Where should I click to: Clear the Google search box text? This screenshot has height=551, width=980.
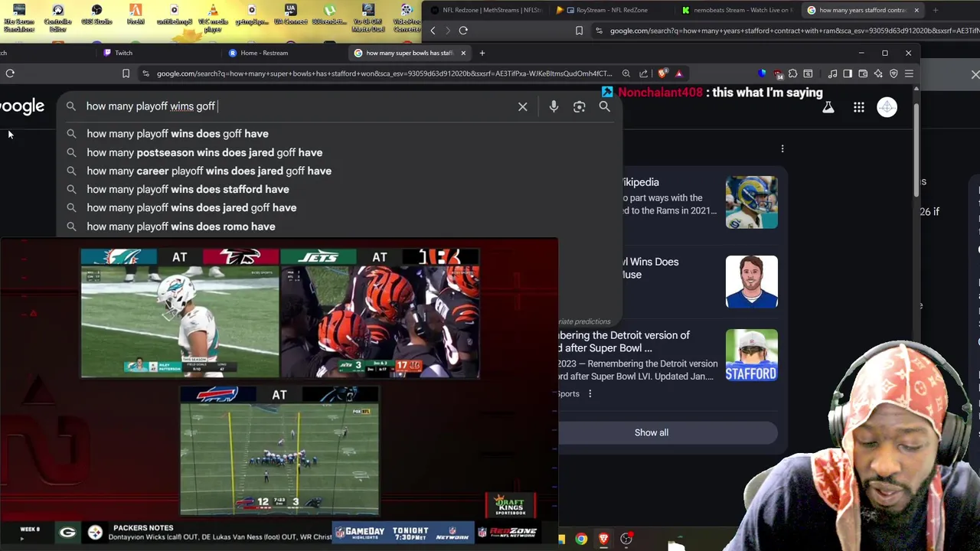tap(522, 106)
